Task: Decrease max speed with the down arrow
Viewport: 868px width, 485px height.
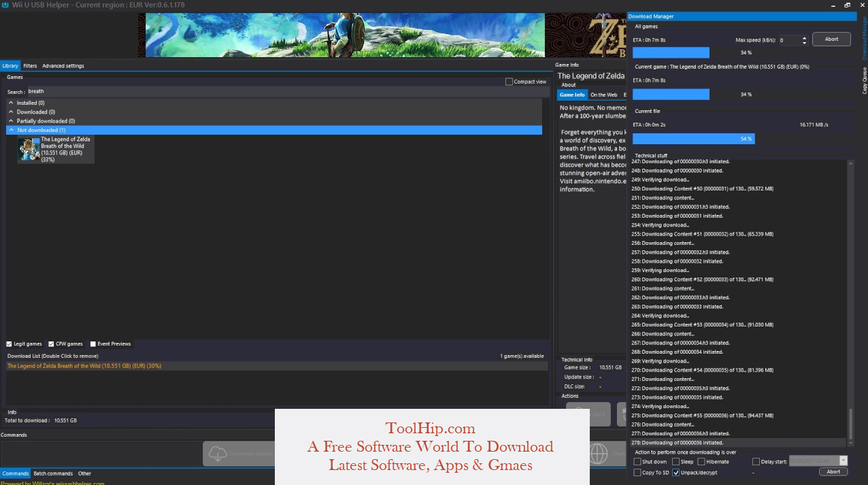Action: coord(805,43)
